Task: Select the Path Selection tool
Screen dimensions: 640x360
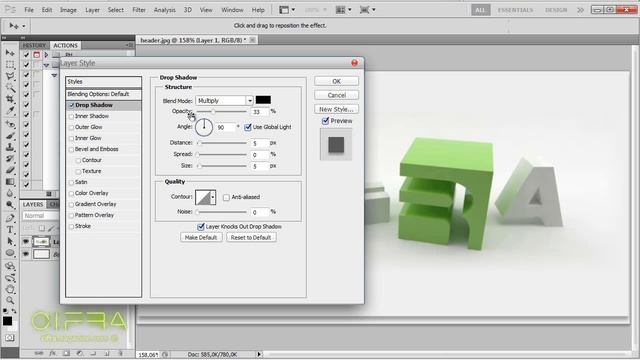Action: click(x=10, y=241)
